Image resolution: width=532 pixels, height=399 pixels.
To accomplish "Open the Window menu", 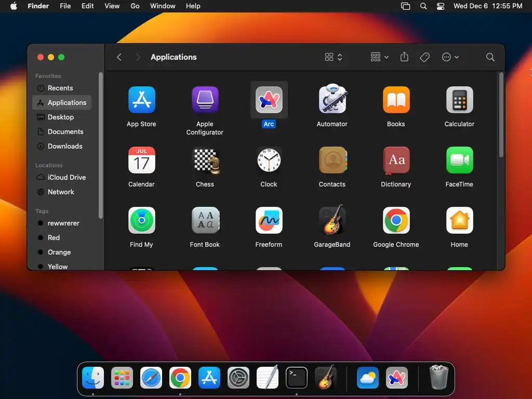I will [163, 6].
